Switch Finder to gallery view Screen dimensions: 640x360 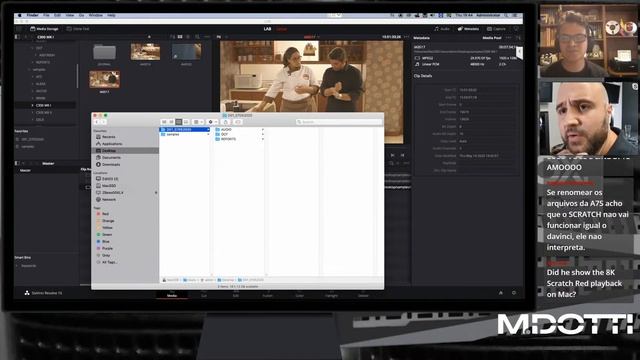click(x=186, y=122)
